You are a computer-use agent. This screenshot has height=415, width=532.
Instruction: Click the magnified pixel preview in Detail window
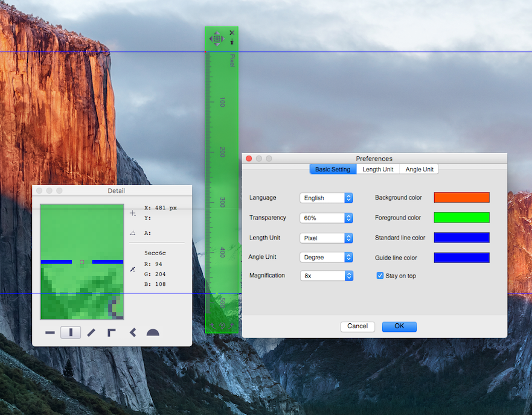pyautogui.click(x=81, y=261)
